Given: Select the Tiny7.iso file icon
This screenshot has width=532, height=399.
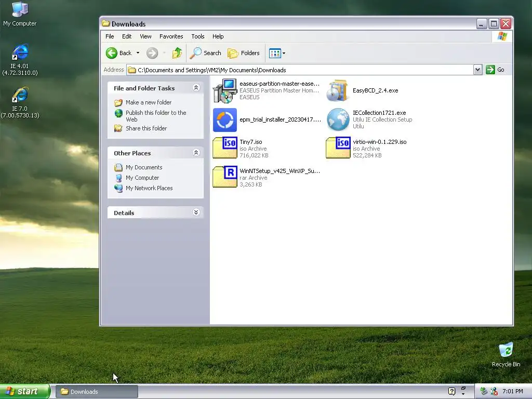Looking at the screenshot, I should 224,148.
